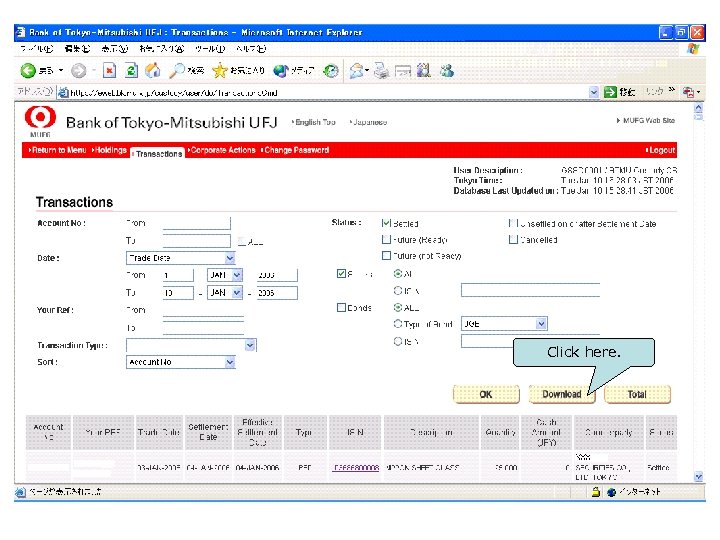Viewport: 720px width, 540px height.
Task: Refresh the page using the green arrows icon
Action: [131, 71]
